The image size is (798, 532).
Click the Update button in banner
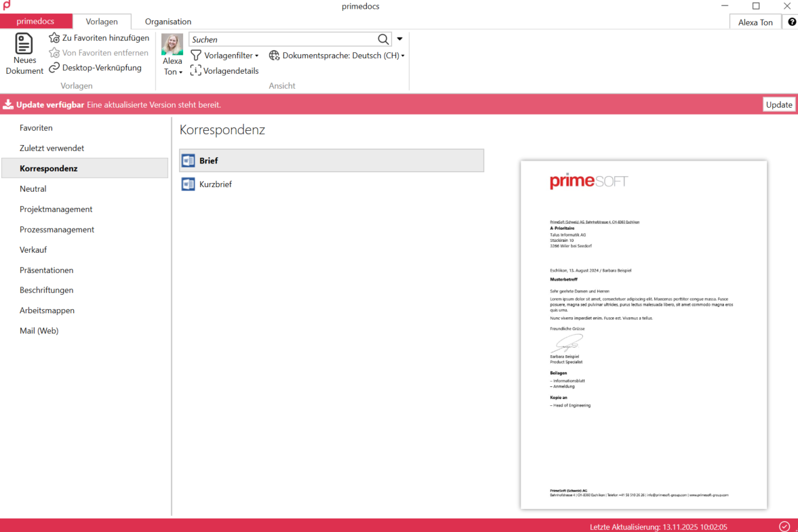(x=778, y=105)
